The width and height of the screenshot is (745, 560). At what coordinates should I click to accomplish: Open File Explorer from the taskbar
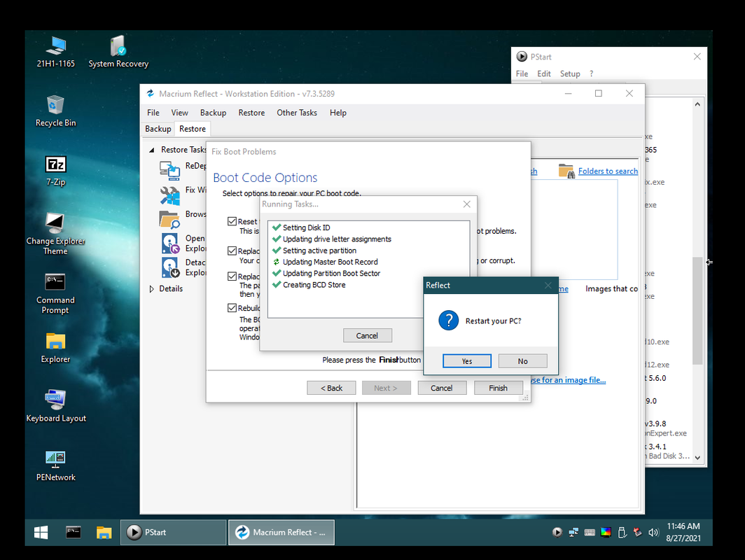[104, 532]
